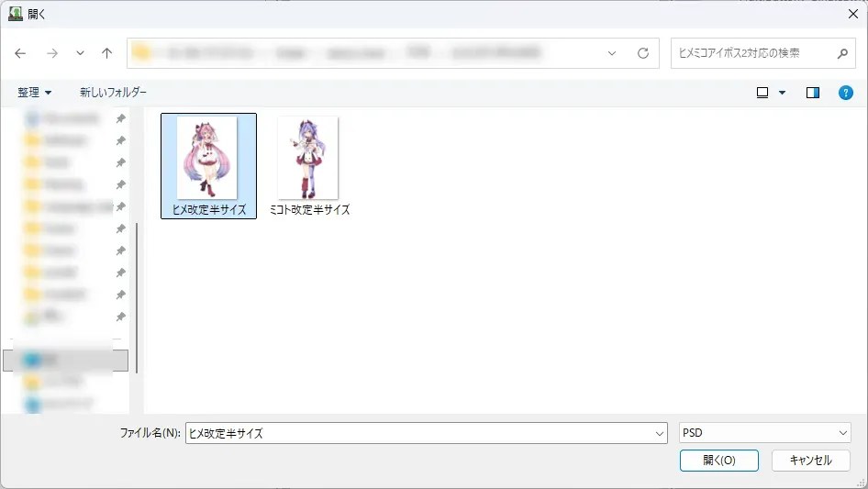Viewport: 868px width, 489px height.
Task: Change the view layout icon
Action: pos(762,93)
